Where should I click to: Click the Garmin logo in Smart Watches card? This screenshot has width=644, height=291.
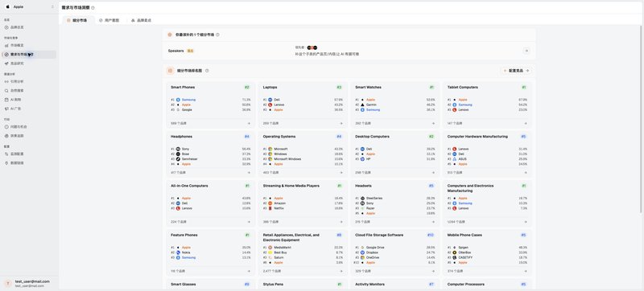(x=362, y=105)
